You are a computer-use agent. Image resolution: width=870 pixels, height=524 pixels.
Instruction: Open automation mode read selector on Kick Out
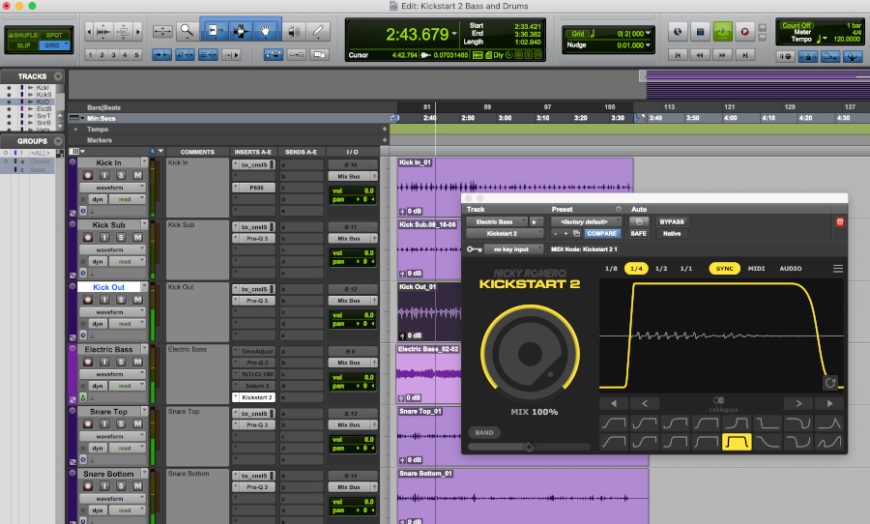tap(127, 324)
